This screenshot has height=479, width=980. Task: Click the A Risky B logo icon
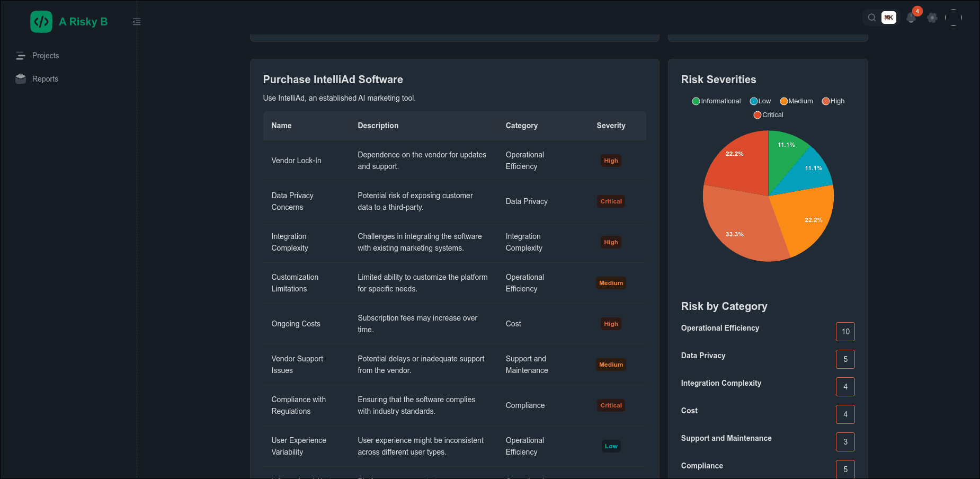41,22
